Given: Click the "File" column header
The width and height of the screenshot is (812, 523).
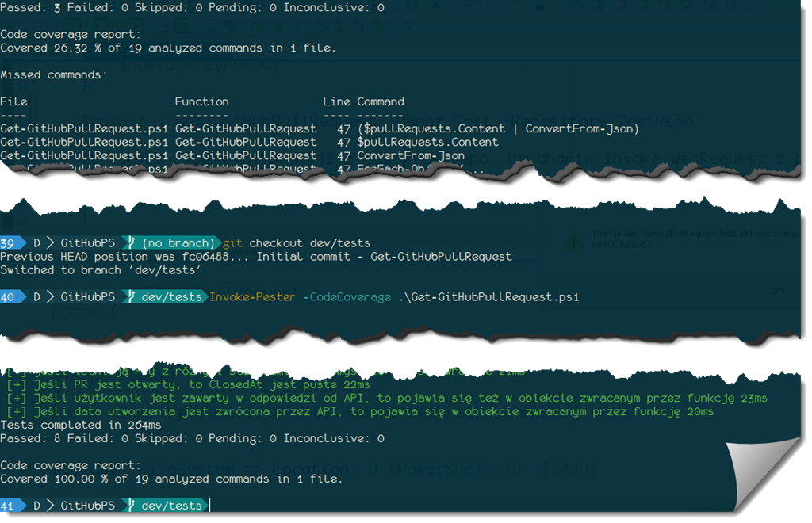Looking at the screenshot, I should coord(13,101).
